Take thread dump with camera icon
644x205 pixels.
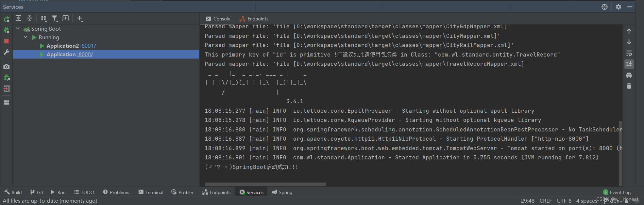coord(6,67)
